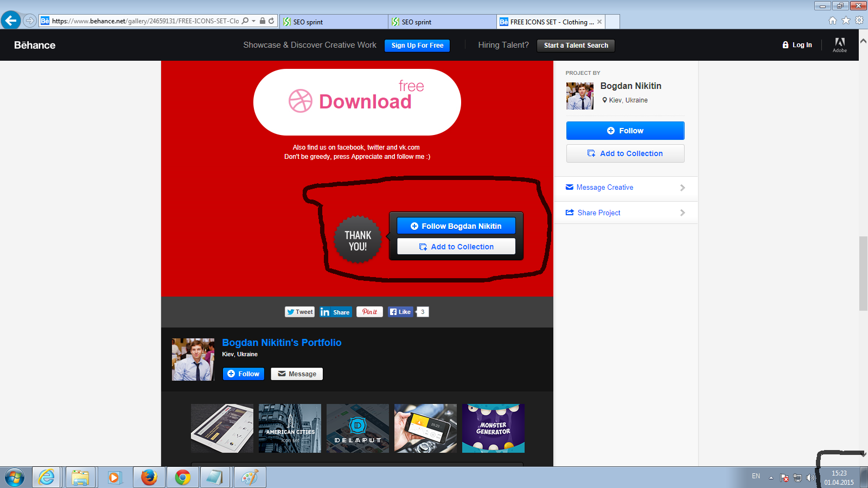868x488 pixels.
Task: Click the free Download dribbble button
Action: [357, 102]
